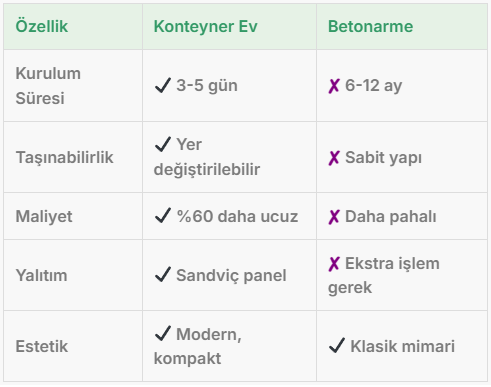Select the Konteyner Ev column header
Image resolution: width=491 pixels, height=387 pixels.
(205, 26)
